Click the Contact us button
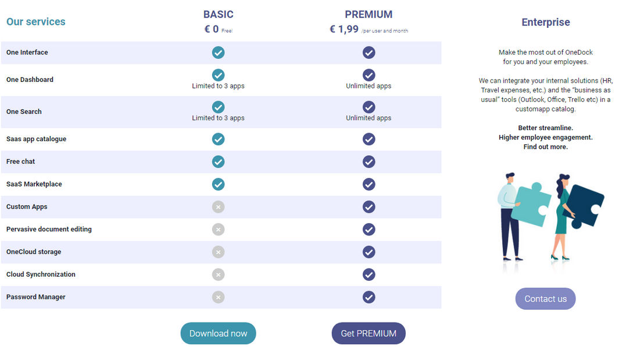This screenshot has height=347, width=644. click(x=545, y=299)
